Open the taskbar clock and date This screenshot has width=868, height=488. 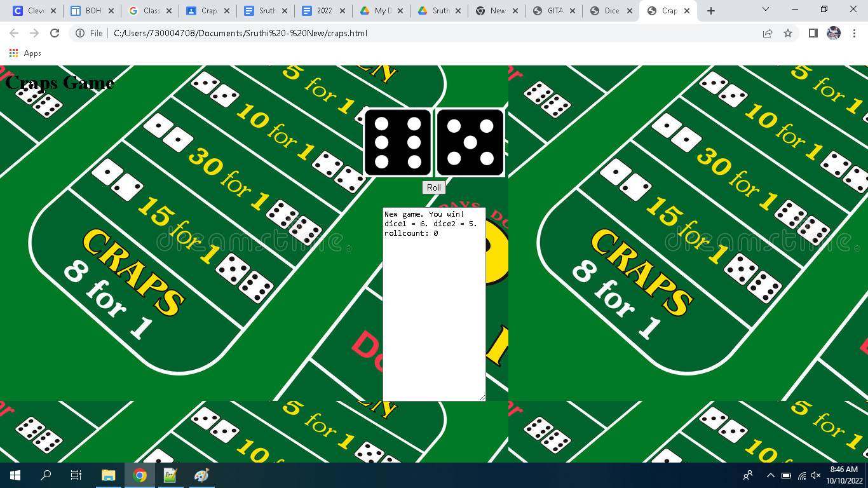coord(843,475)
